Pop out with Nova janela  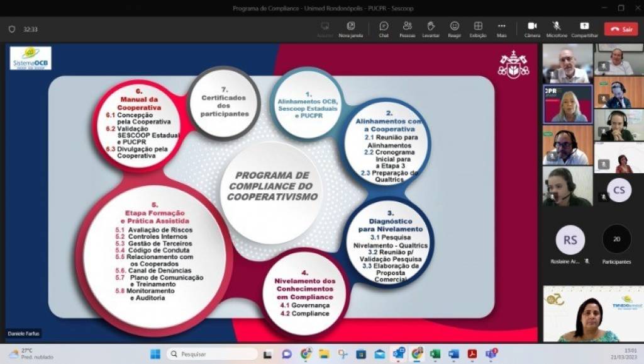tap(351, 29)
